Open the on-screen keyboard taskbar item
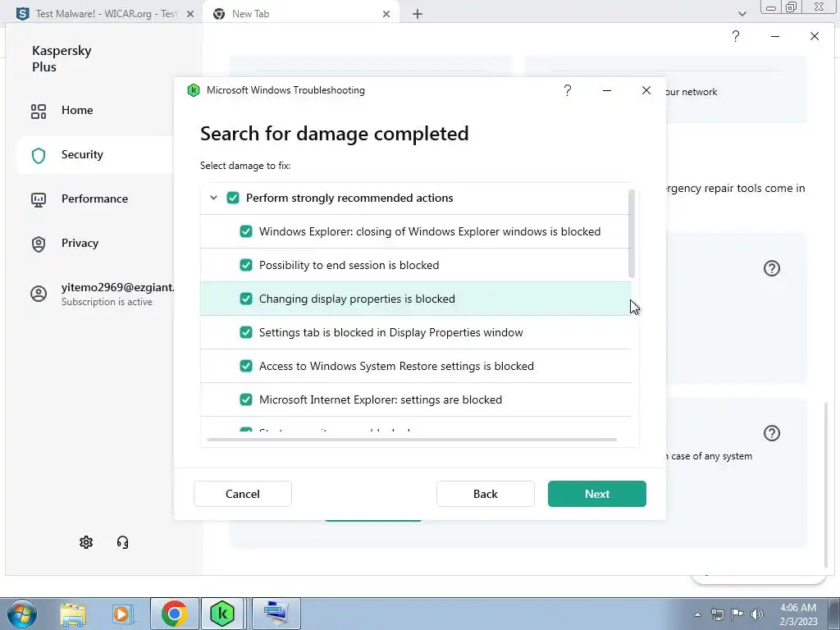 276,614
